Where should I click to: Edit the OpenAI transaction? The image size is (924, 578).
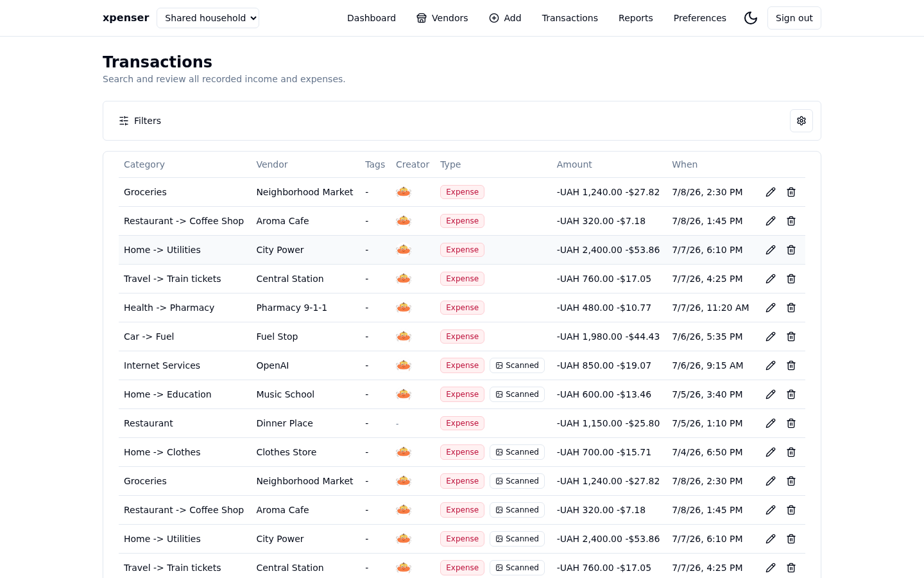coord(771,365)
